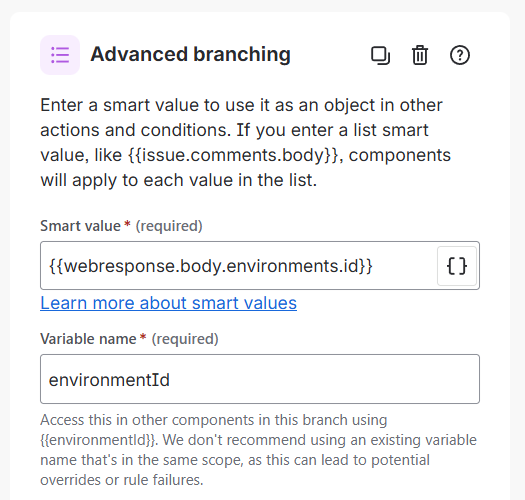Click the helper text about potential overrides
Image resolution: width=525 pixels, height=500 pixels.
(258, 450)
